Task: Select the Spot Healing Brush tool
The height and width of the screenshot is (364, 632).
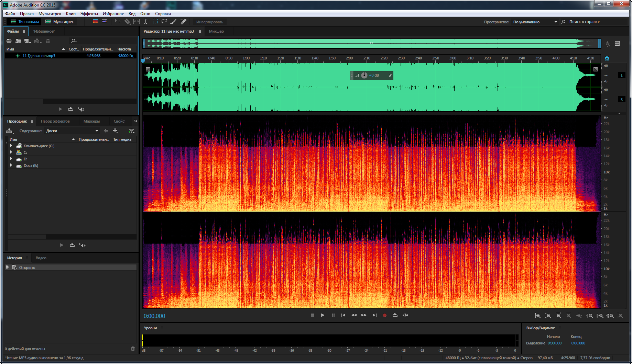Action: coord(183,22)
